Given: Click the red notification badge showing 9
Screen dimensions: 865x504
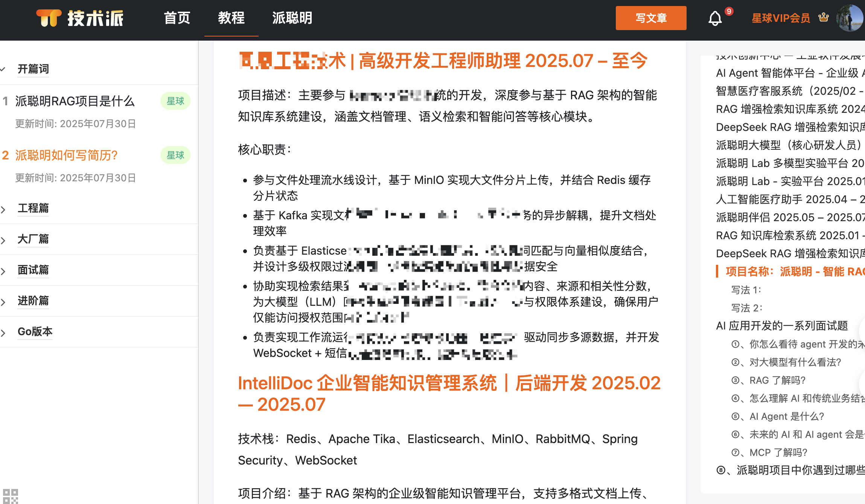Looking at the screenshot, I should [729, 11].
